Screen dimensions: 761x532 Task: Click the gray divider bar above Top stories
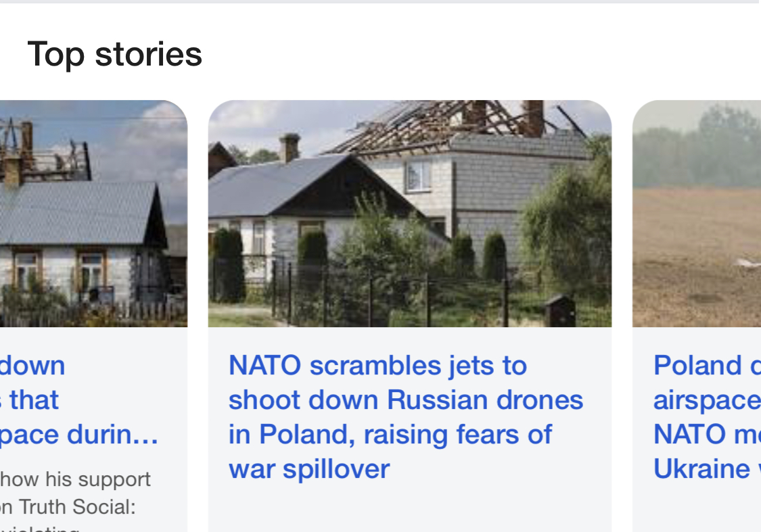click(379, 2)
